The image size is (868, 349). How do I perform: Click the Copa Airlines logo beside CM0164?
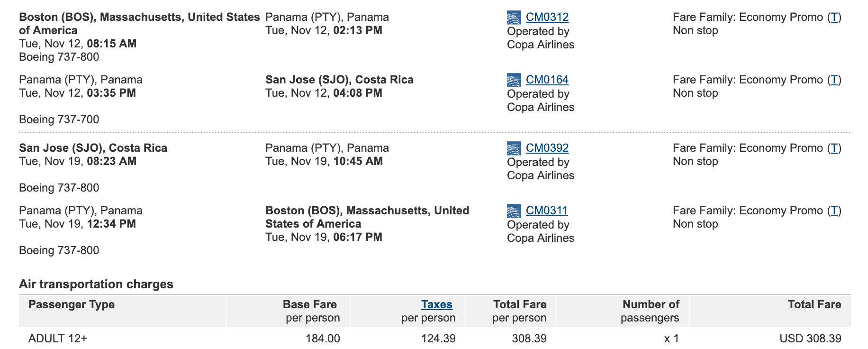point(514,80)
